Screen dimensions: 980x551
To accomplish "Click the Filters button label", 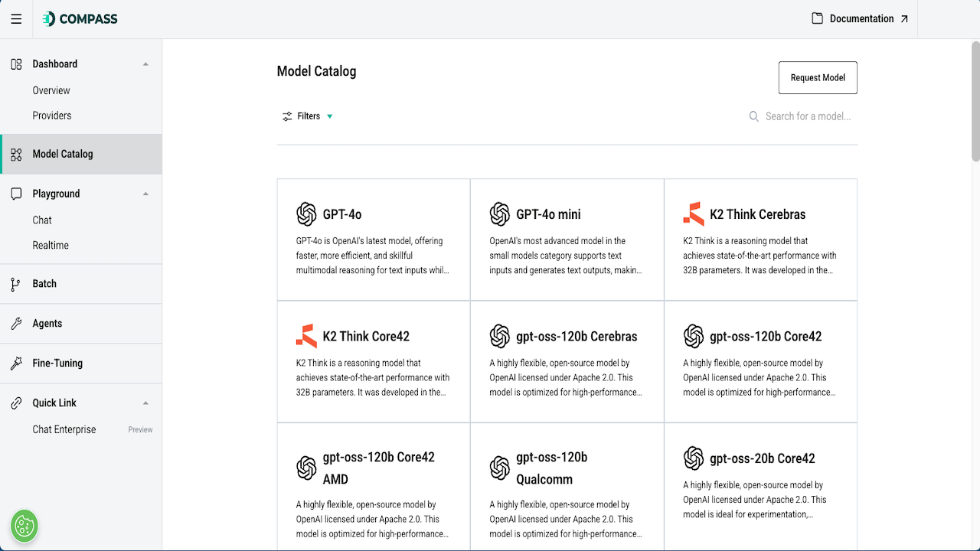I will point(309,116).
